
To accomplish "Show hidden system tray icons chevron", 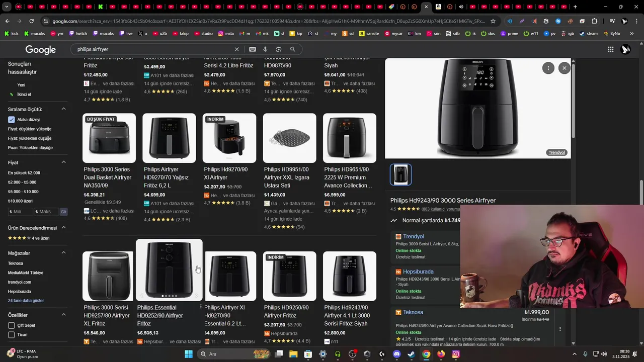I will tap(575, 354).
